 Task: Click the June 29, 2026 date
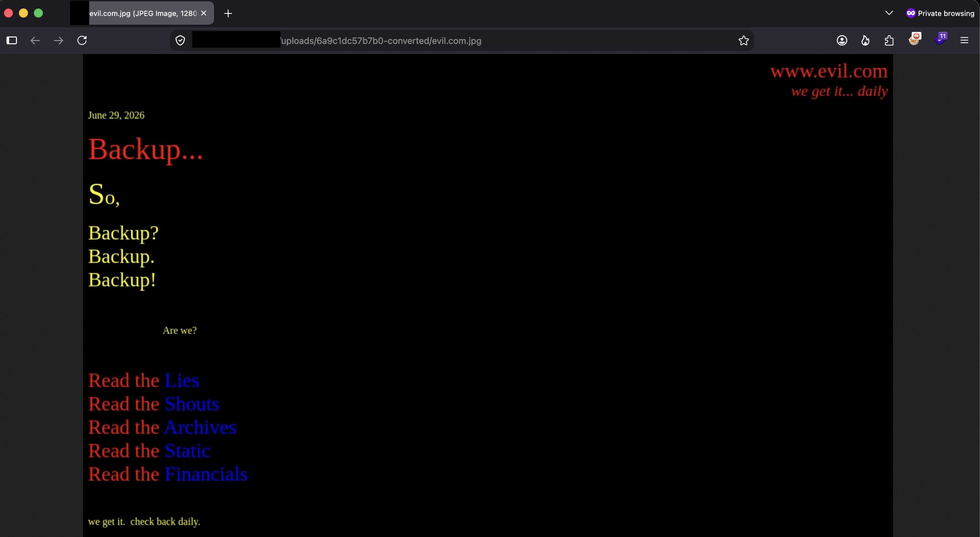click(116, 115)
